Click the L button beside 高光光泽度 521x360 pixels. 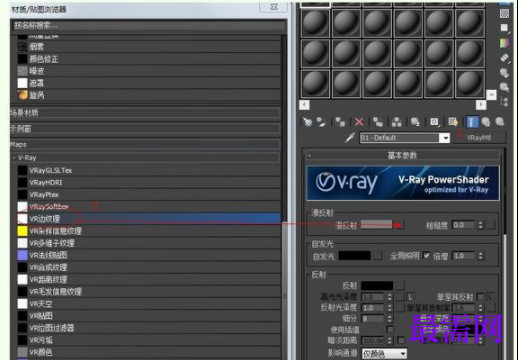click(x=410, y=297)
